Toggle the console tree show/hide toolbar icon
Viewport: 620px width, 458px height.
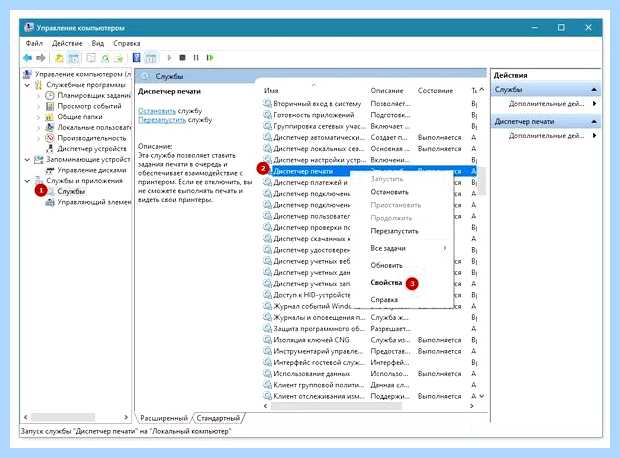click(x=74, y=58)
